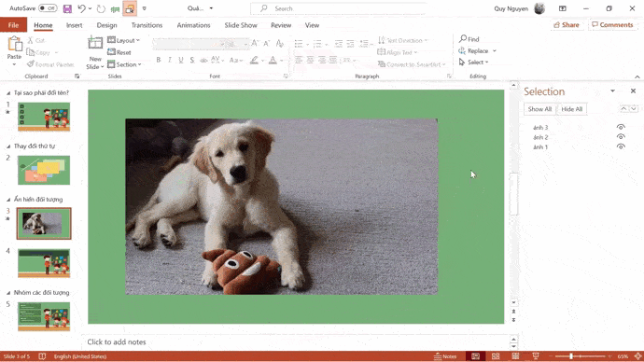Open the Review tab

click(281, 25)
